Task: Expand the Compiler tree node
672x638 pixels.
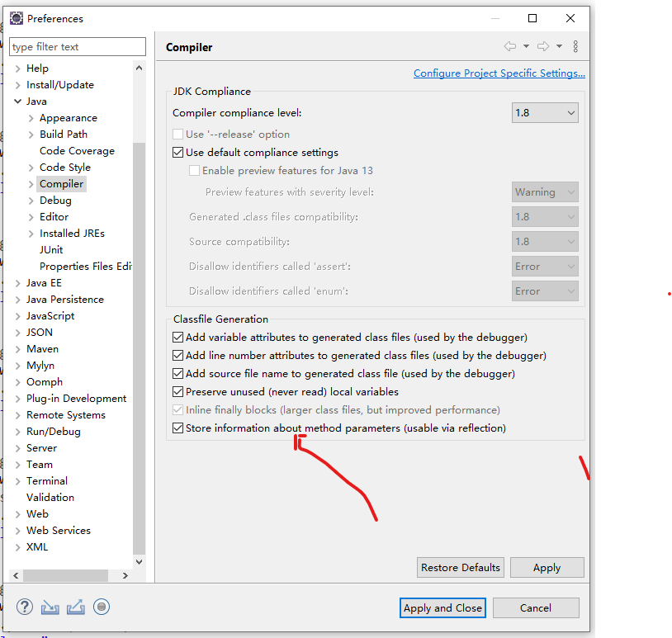Action: pyautogui.click(x=31, y=184)
